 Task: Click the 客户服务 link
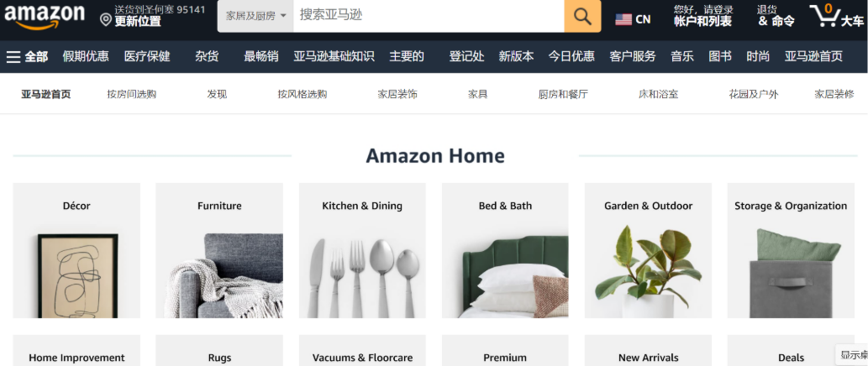tap(633, 56)
